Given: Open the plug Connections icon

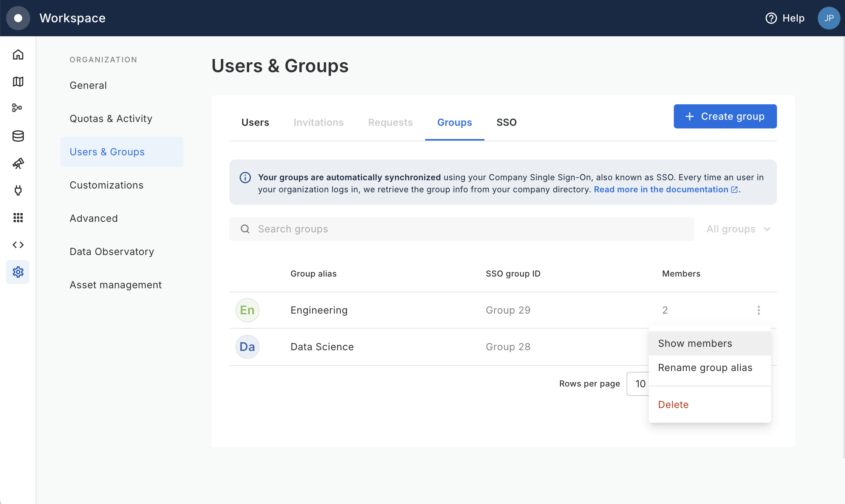Looking at the screenshot, I should [x=18, y=190].
